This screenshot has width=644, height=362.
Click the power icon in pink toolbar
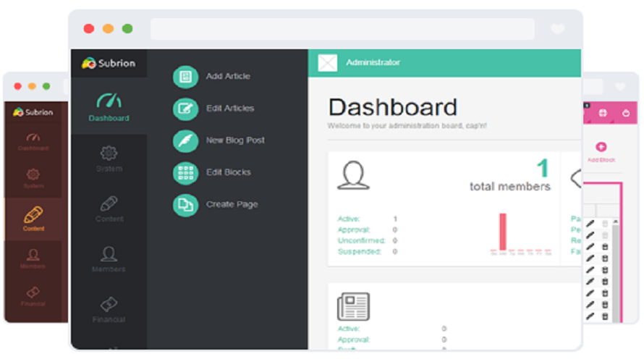click(x=625, y=113)
